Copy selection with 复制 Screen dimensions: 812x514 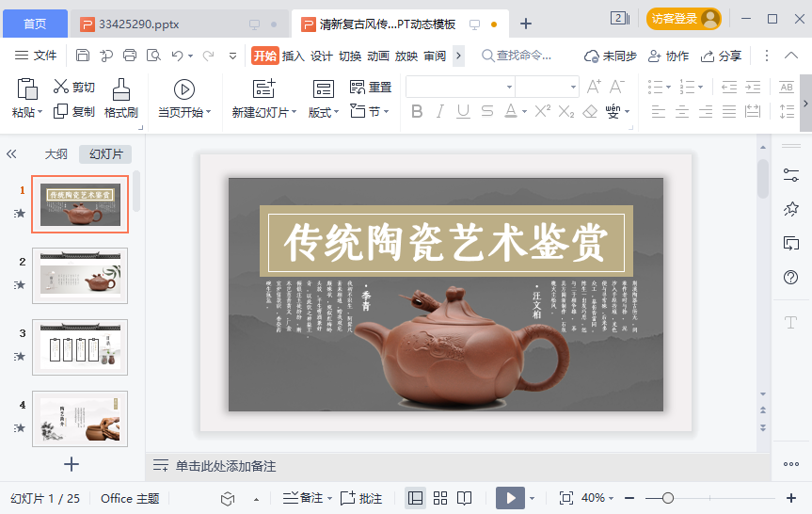74,111
